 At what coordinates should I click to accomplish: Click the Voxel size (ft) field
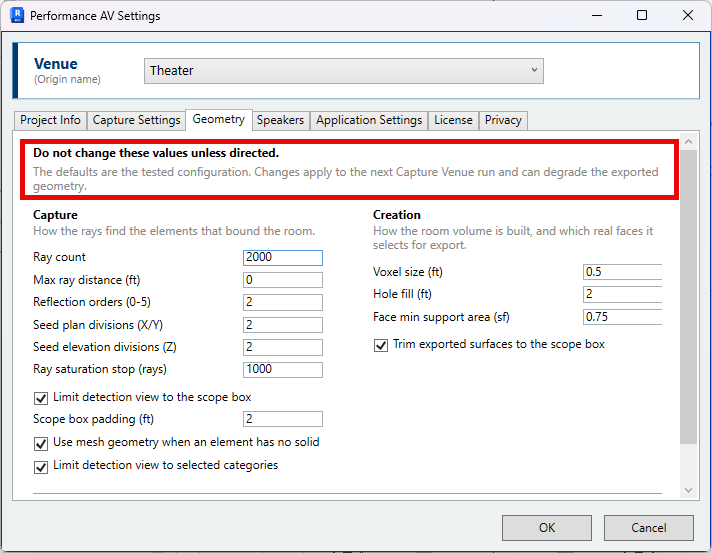click(x=622, y=272)
